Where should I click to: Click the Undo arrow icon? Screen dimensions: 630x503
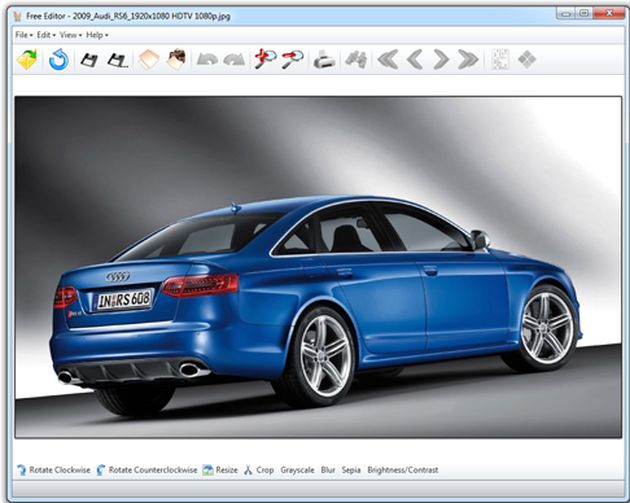point(207,59)
